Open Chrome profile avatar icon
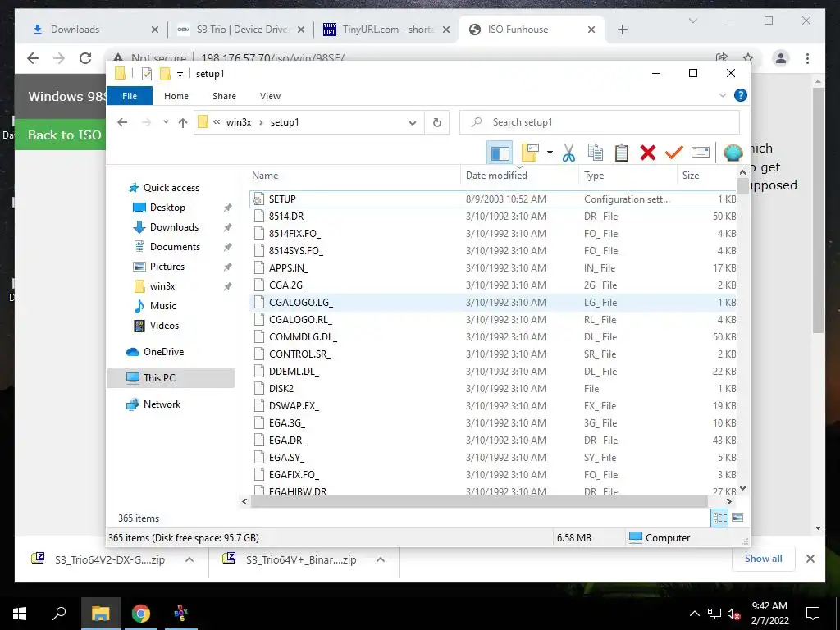This screenshot has height=630, width=840. (781, 58)
